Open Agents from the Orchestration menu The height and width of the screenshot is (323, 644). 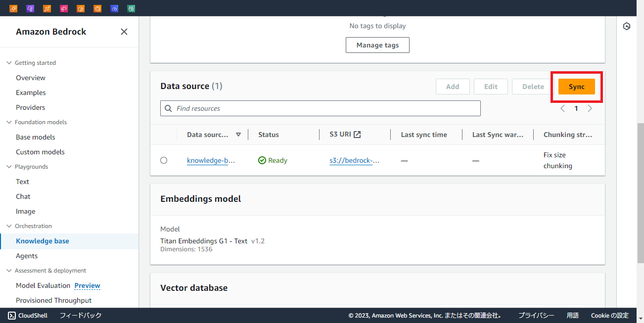(27, 255)
